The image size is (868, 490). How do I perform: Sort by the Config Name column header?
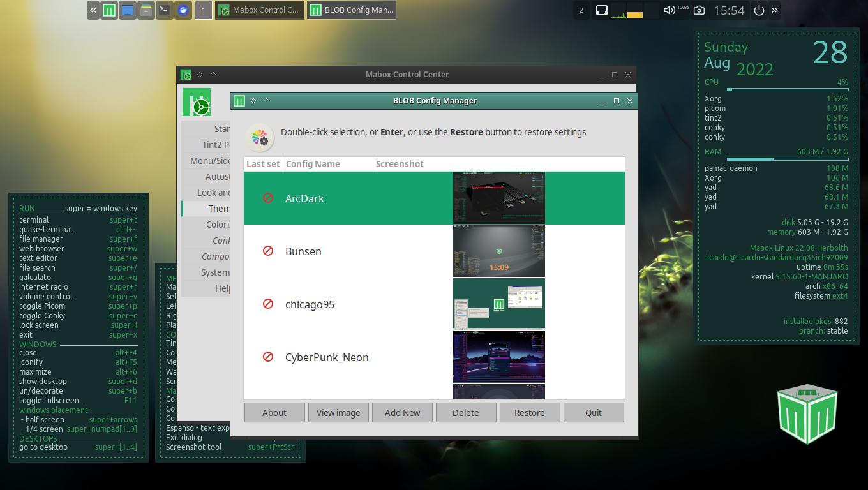coord(328,164)
